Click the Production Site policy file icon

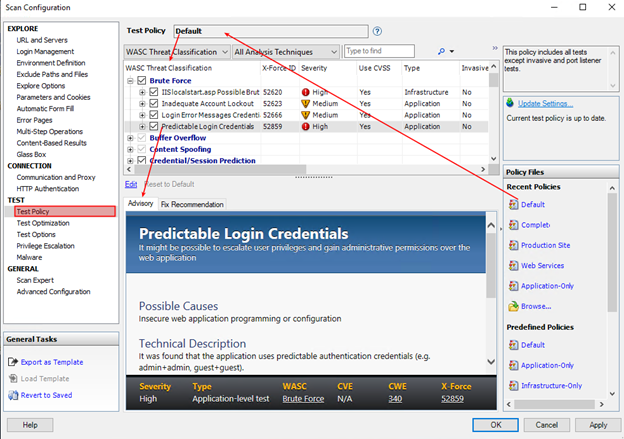513,245
